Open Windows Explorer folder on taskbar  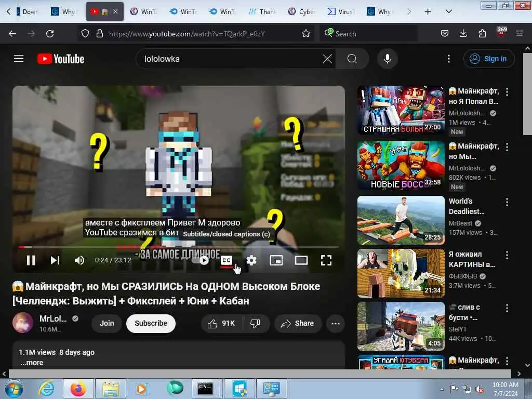click(110, 389)
